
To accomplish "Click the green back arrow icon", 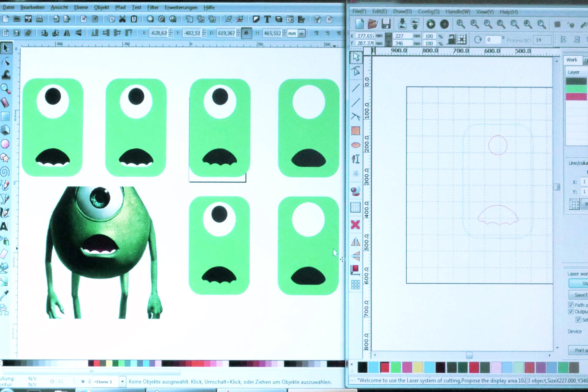I will [x=431, y=24].
